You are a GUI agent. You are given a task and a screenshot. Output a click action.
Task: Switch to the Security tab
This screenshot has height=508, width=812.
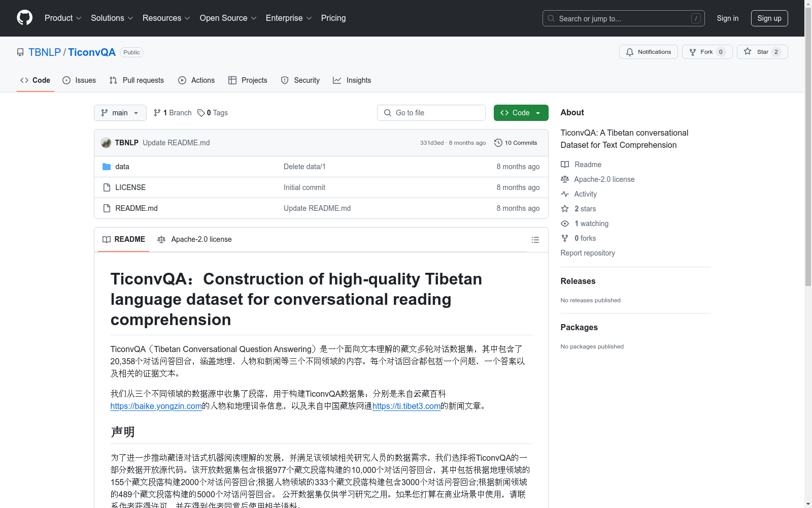point(300,80)
